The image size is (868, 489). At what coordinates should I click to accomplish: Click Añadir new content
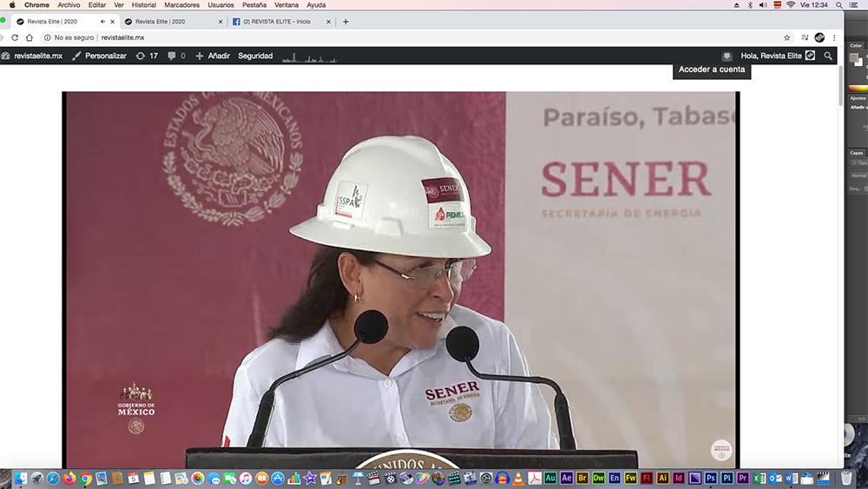point(213,56)
